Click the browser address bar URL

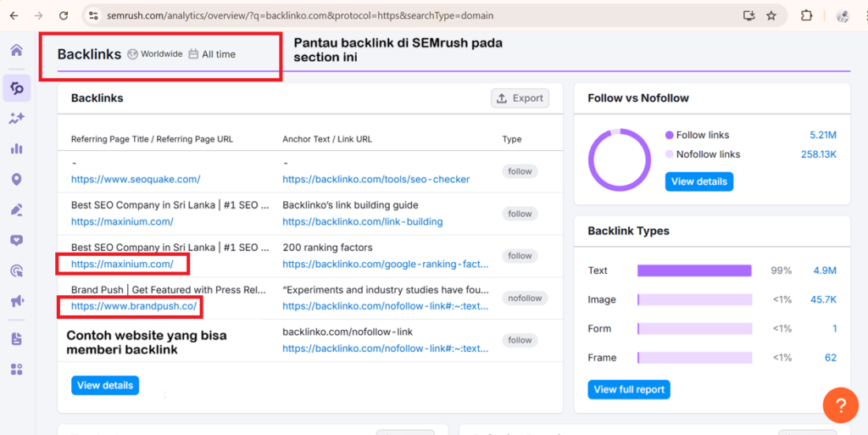300,16
